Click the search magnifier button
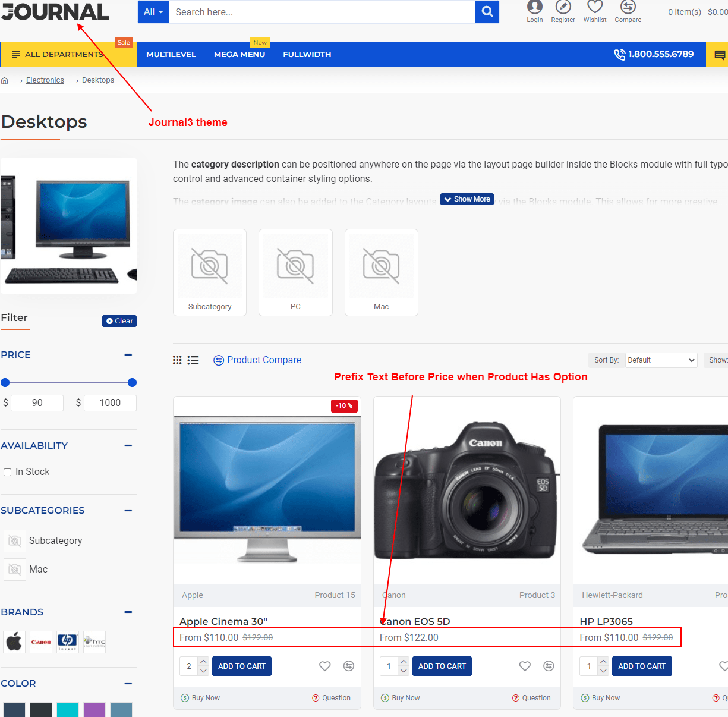Image resolution: width=728 pixels, height=717 pixels. click(x=487, y=12)
